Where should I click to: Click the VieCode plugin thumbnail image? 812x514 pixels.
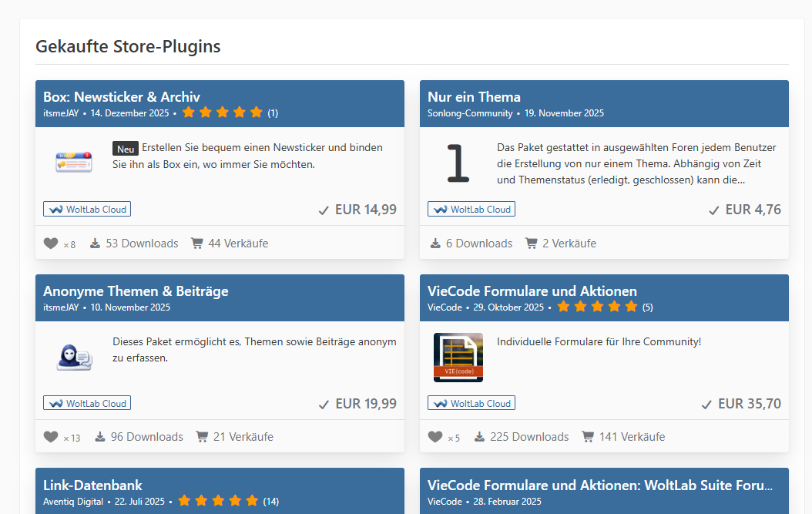pyautogui.click(x=458, y=357)
